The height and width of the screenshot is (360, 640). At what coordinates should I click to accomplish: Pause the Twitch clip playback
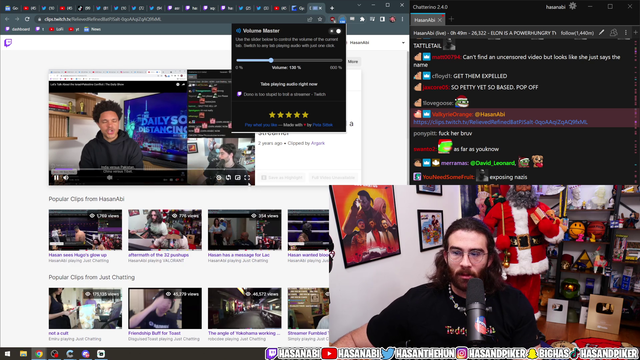[56, 178]
